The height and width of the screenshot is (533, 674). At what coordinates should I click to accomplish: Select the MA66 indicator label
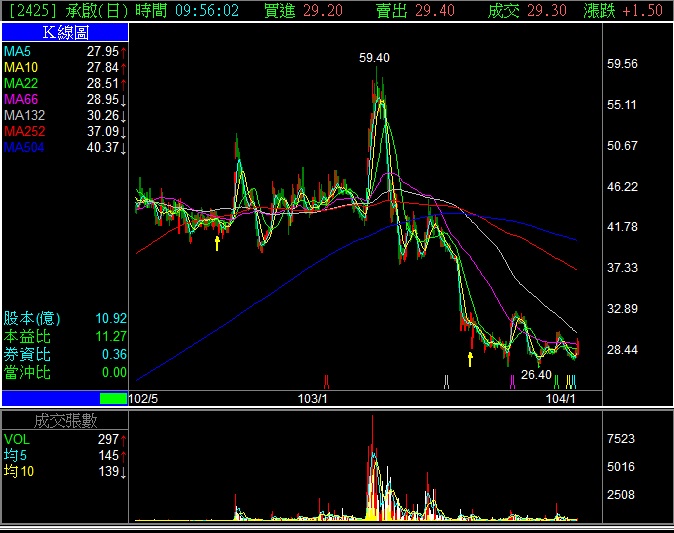[21, 99]
